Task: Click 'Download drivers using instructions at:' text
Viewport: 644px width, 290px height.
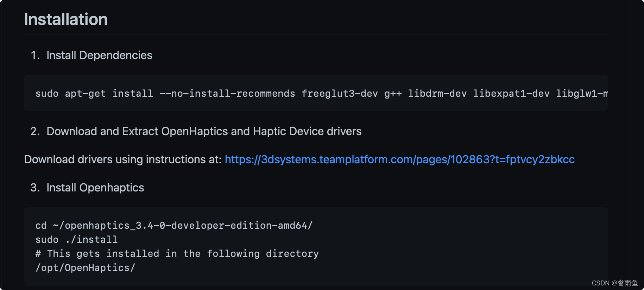Action: click(123, 159)
